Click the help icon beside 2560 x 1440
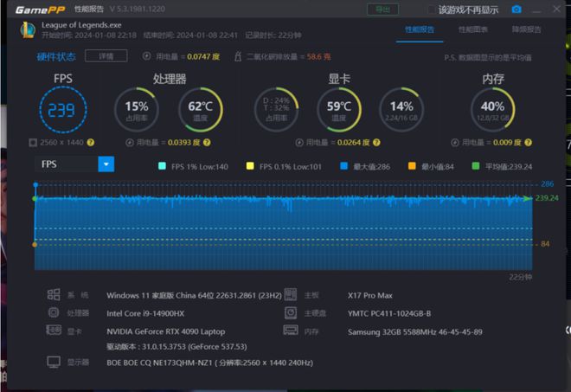Image resolution: width=571 pixels, height=392 pixels. 91,143
